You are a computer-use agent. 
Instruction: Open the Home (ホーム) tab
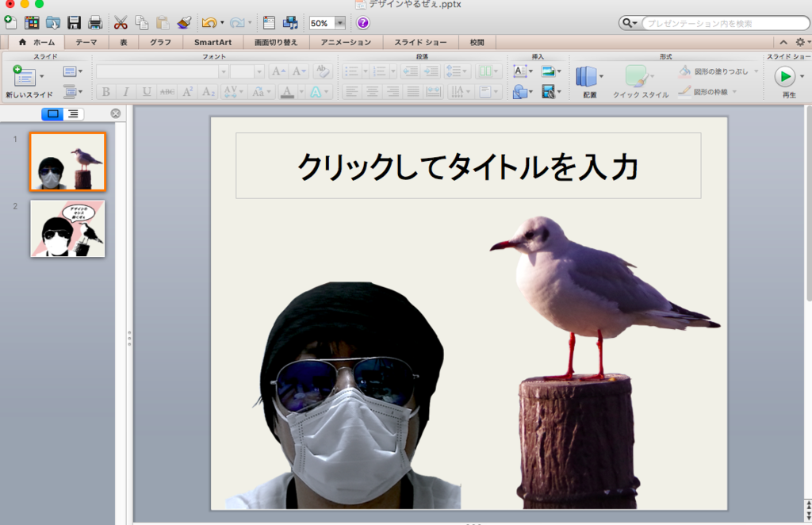pyautogui.click(x=36, y=43)
